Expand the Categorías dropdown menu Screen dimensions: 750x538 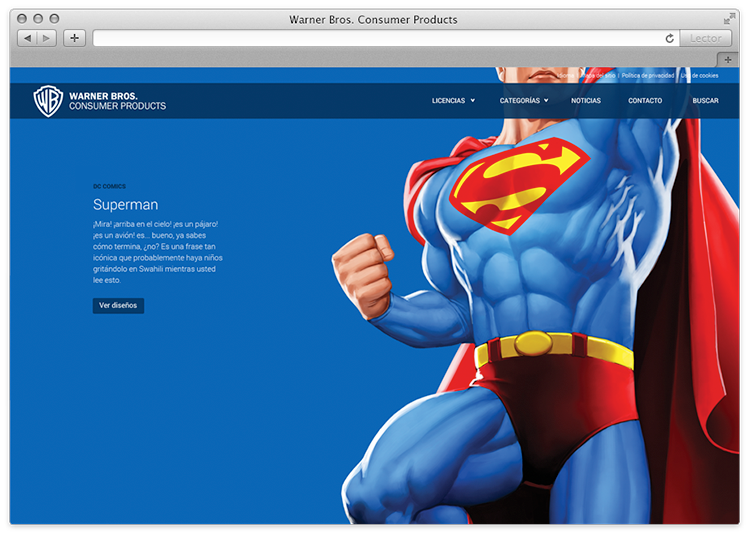524,101
